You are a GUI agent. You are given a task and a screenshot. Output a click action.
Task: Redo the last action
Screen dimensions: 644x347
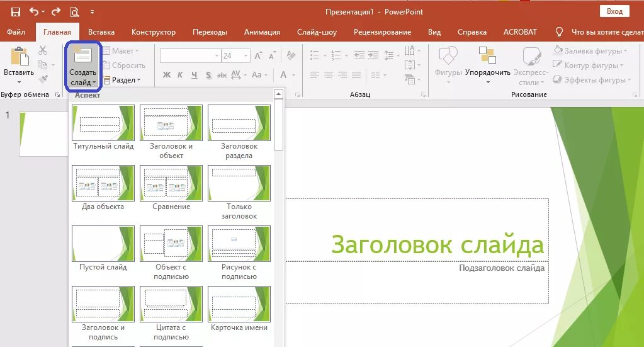(x=56, y=11)
